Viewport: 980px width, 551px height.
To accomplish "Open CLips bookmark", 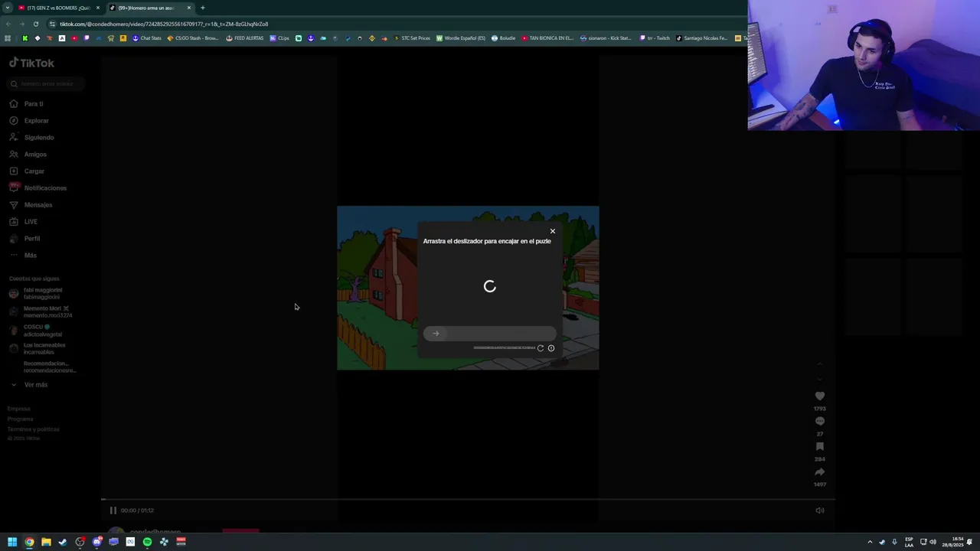I will [279, 38].
